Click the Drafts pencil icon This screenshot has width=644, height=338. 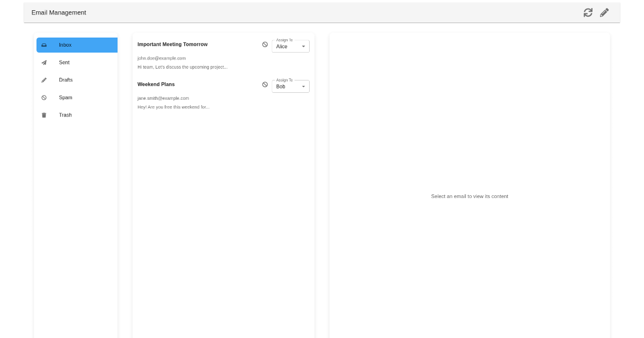point(44,79)
